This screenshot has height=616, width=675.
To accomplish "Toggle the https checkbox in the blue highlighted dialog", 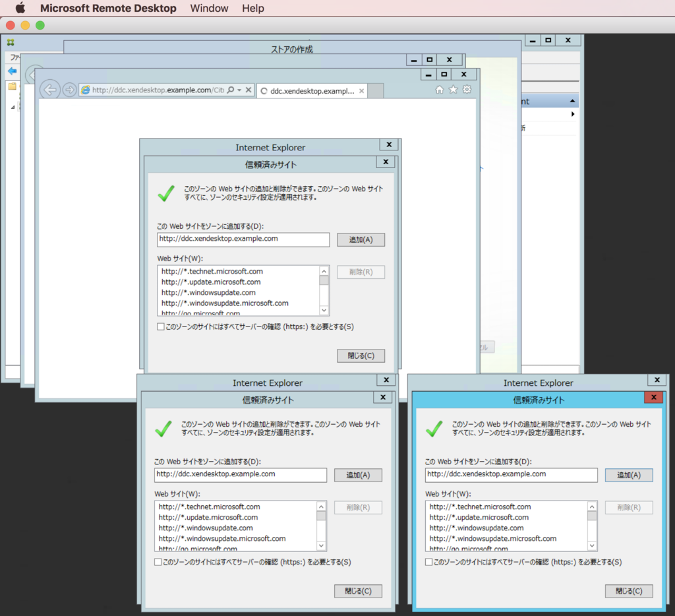I will [428, 562].
